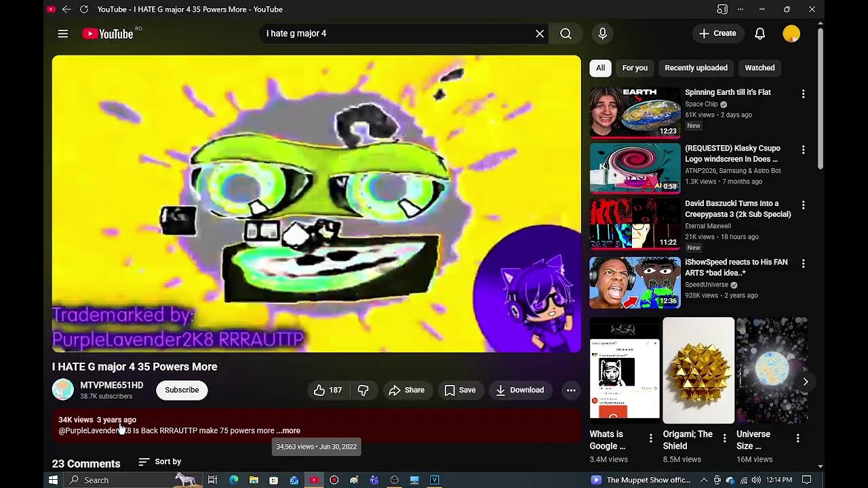Open Spinning Earth till it's Flat thumbnail
This screenshot has height=488, width=868.
635,113
